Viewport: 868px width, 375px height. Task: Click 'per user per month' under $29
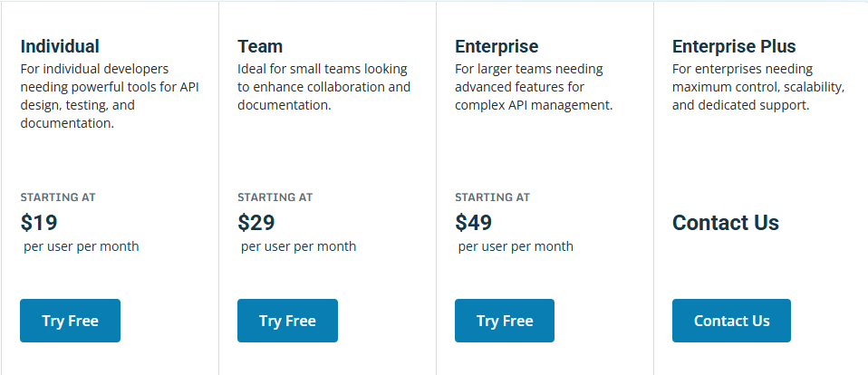click(x=298, y=246)
